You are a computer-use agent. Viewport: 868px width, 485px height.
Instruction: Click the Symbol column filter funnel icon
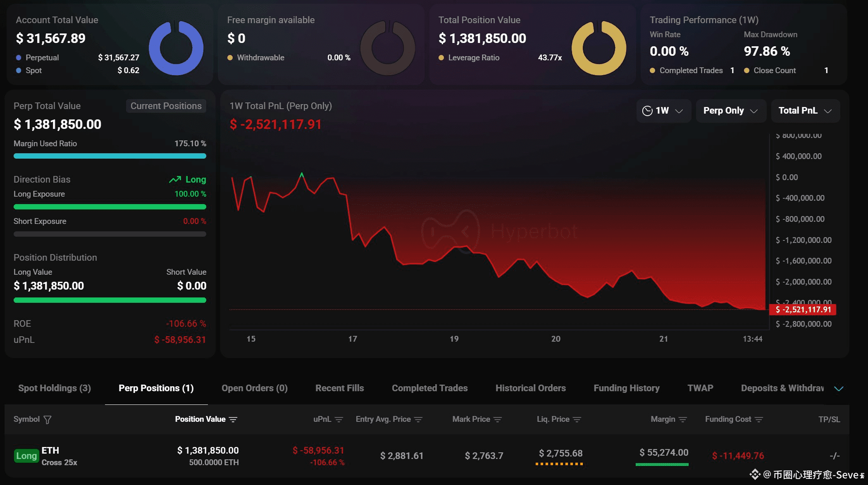tap(48, 420)
